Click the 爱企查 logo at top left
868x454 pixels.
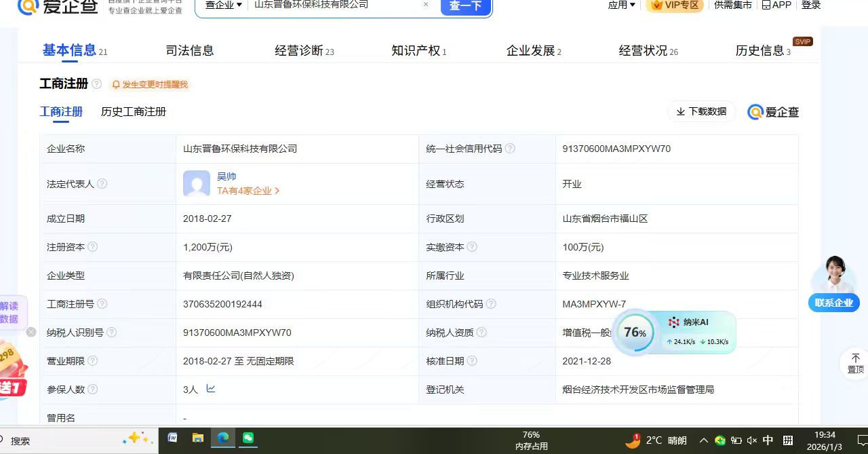(x=58, y=6)
